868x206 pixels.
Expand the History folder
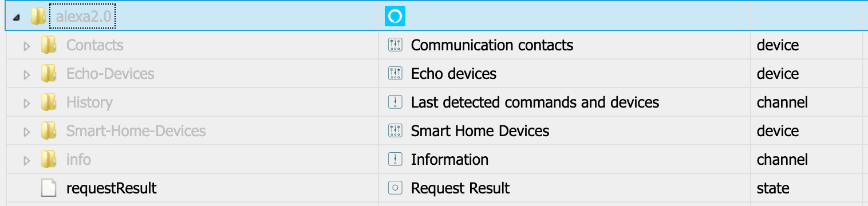pyautogui.click(x=27, y=103)
